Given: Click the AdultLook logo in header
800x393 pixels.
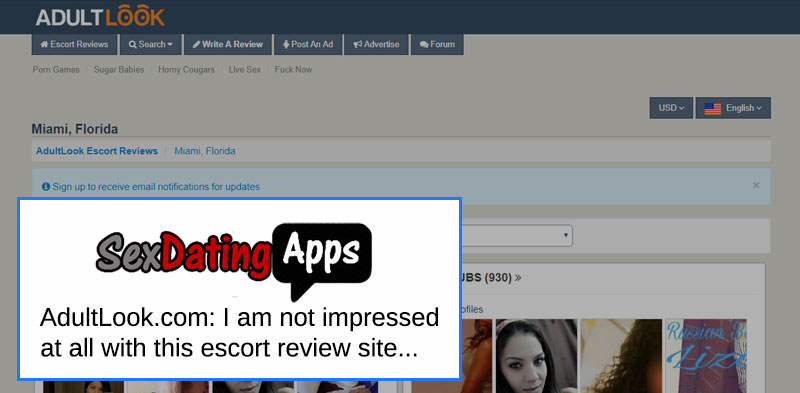Looking at the screenshot, I should (x=100, y=16).
